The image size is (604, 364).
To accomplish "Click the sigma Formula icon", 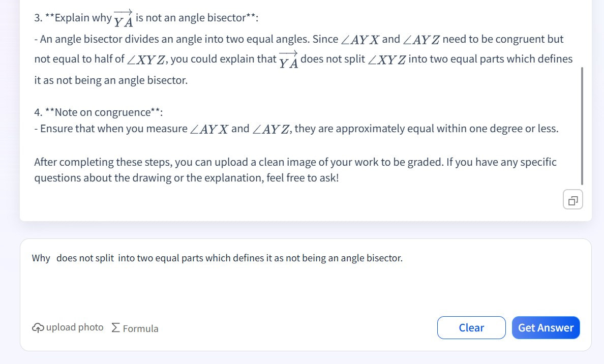I will coord(115,328).
